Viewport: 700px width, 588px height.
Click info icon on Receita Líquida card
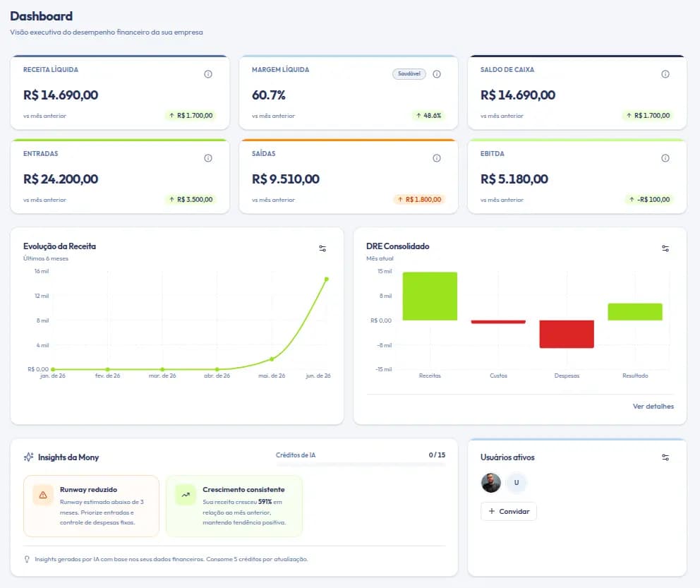click(x=208, y=74)
